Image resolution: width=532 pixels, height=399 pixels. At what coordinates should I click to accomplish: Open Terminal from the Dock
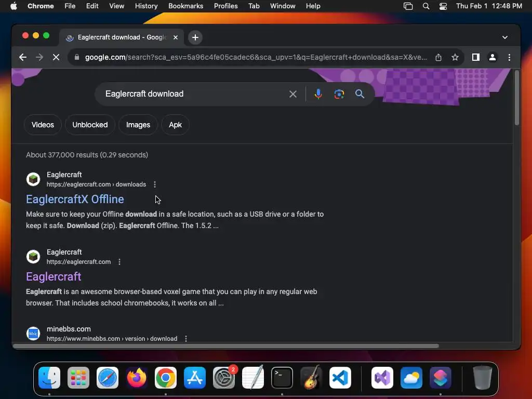(282, 378)
